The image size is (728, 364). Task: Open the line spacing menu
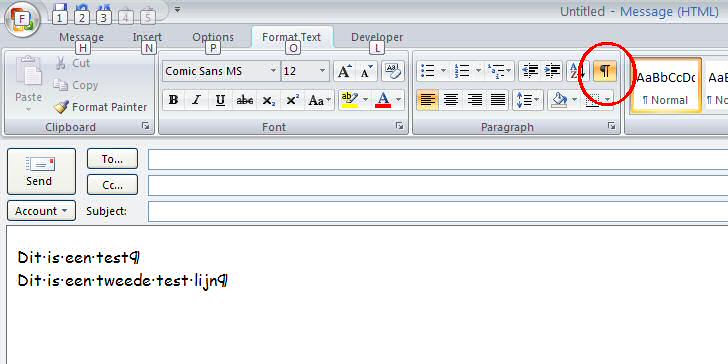pyautogui.click(x=528, y=100)
